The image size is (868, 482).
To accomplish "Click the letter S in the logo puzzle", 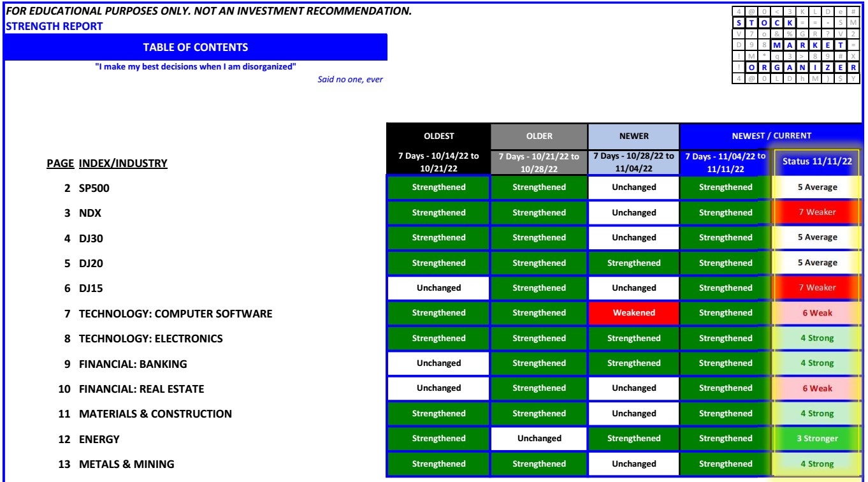I will (739, 23).
